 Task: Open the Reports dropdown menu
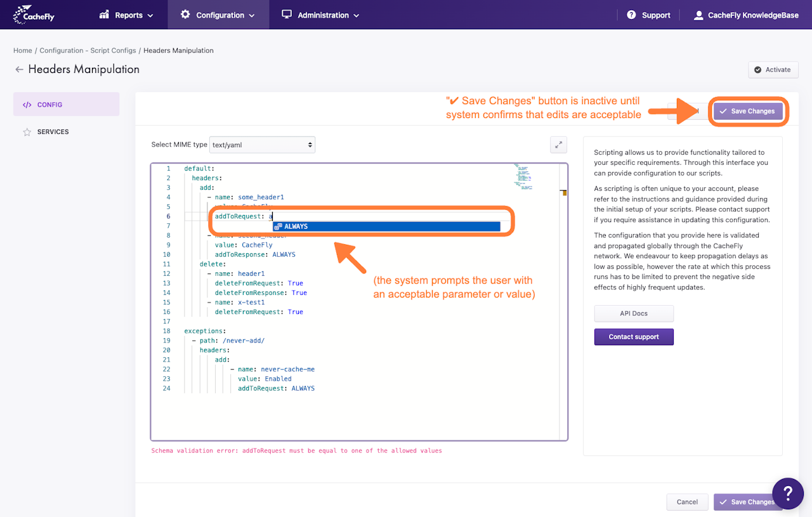[x=126, y=15]
